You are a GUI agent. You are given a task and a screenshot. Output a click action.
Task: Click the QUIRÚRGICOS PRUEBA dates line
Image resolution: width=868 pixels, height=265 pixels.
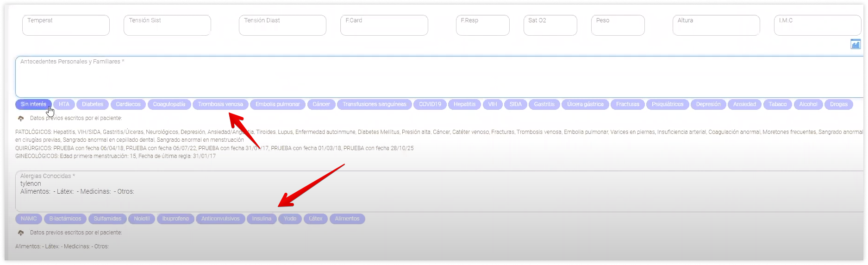coord(214,148)
